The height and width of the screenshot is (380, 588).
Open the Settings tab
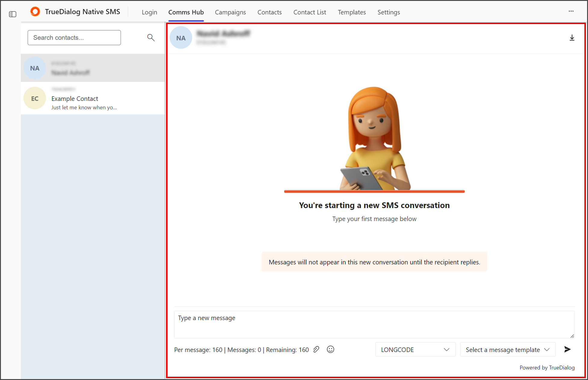pyautogui.click(x=389, y=12)
